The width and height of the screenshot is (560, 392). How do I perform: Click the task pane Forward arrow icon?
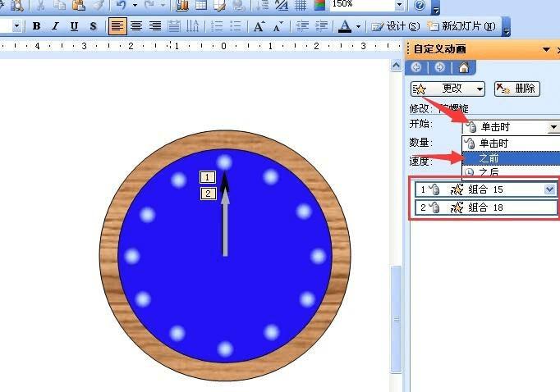[x=439, y=67]
